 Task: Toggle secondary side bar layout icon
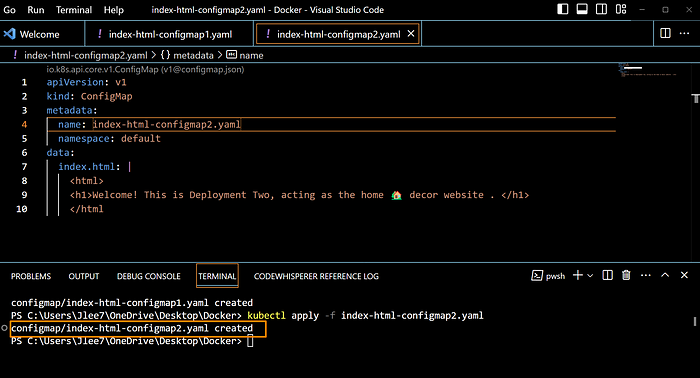coord(601,9)
